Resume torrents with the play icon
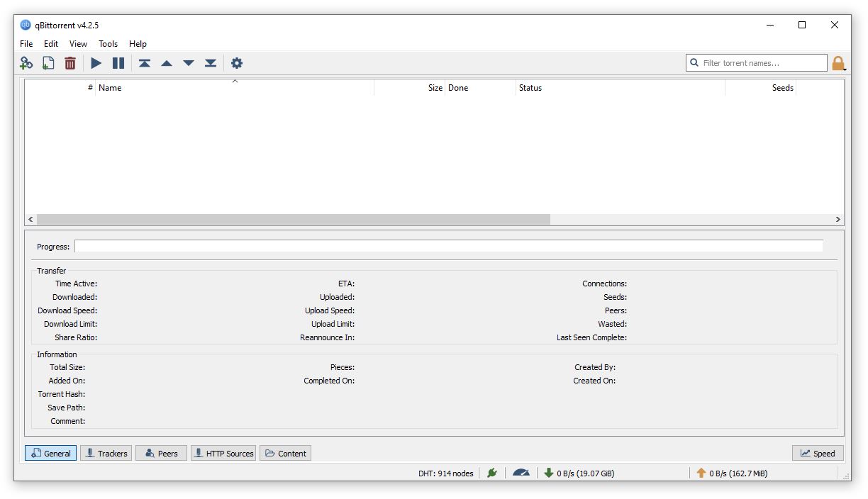868x499 pixels. tap(96, 63)
